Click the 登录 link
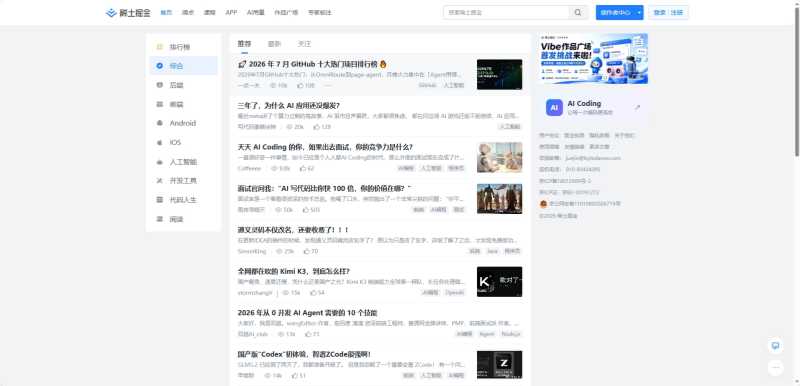Viewport: 800px width, 386px height. pos(659,13)
